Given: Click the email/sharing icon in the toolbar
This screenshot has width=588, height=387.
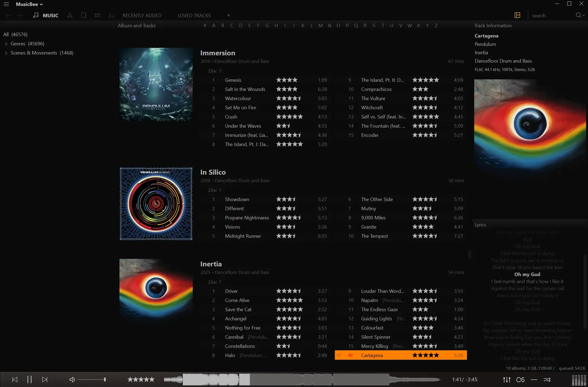Looking at the screenshot, I should (x=97, y=15).
